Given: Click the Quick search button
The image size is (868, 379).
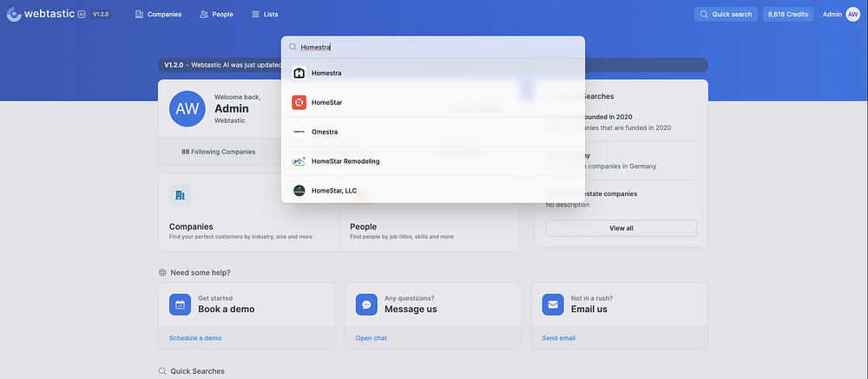Looking at the screenshot, I should pos(726,15).
